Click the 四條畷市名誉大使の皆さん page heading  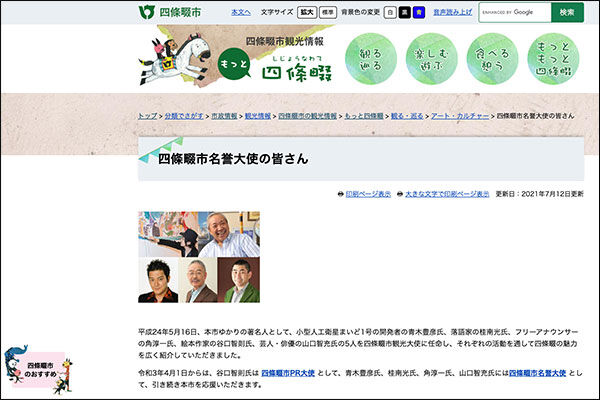coord(233,159)
